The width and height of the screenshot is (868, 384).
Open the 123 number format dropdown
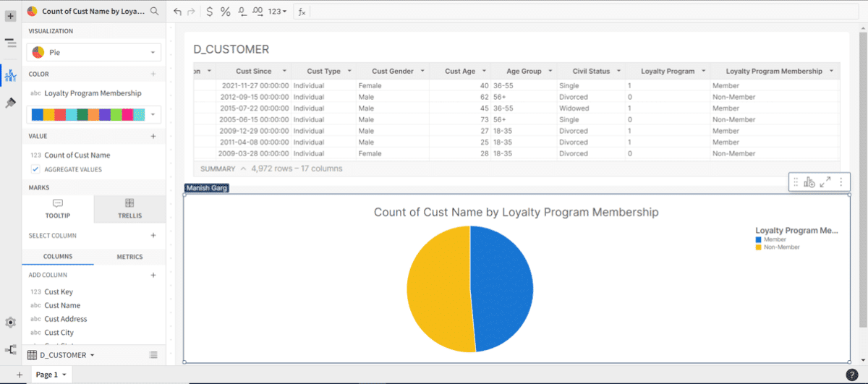277,12
